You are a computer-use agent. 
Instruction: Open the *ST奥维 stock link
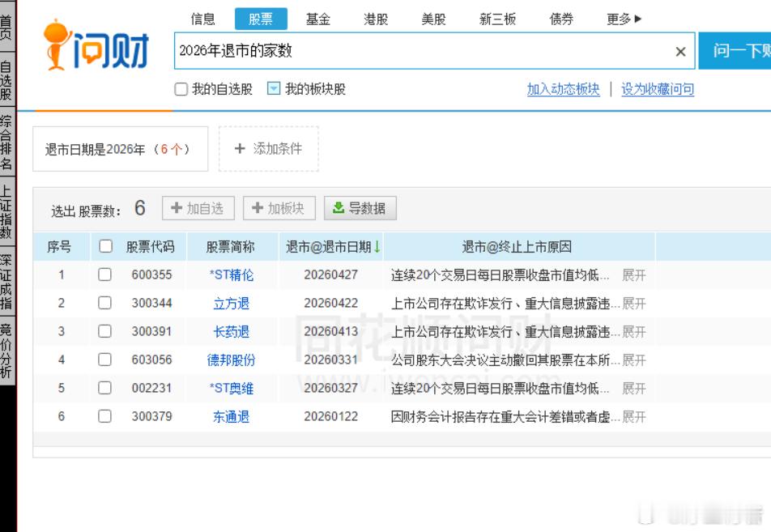pyautogui.click(x=232, y=389)
